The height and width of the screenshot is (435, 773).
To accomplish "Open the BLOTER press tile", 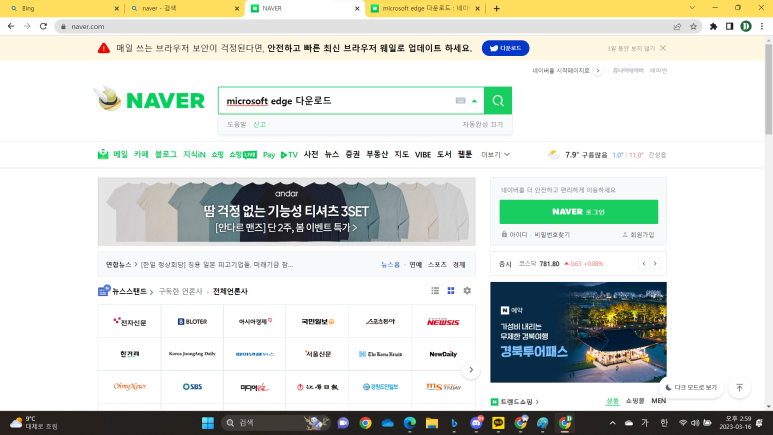I will pyautogui.click(x=192, y=322).
